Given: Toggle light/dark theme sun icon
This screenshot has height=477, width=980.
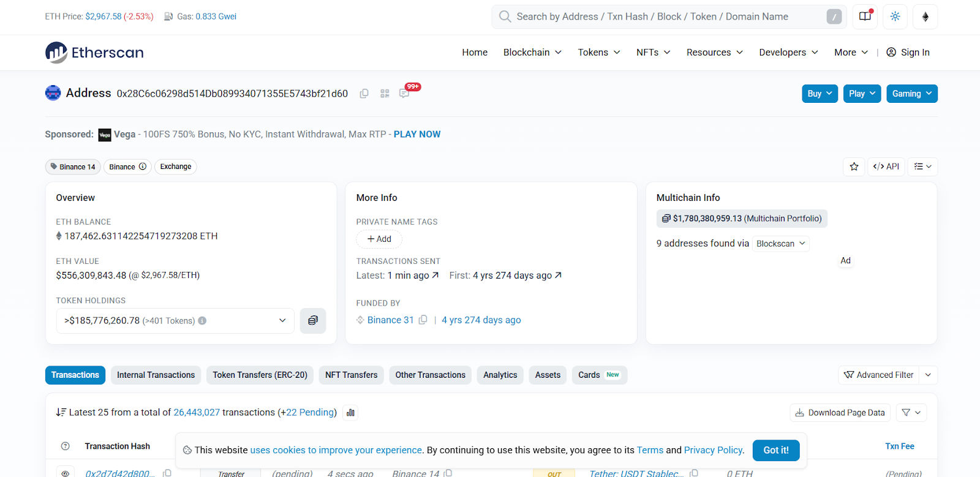Looking at the screenshot, I should 895,17.
